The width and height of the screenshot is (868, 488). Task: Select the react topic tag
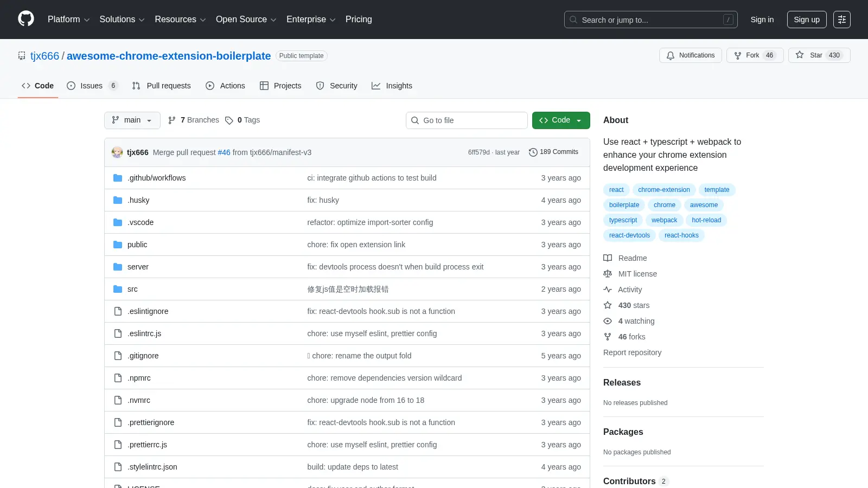point(616,190)
